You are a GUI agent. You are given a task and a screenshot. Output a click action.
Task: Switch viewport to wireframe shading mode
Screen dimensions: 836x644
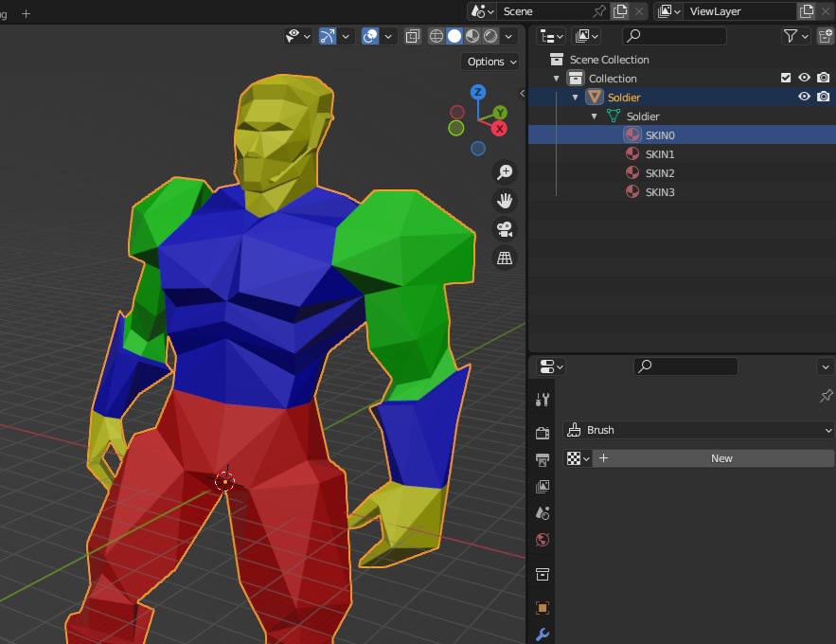[436, 35]
